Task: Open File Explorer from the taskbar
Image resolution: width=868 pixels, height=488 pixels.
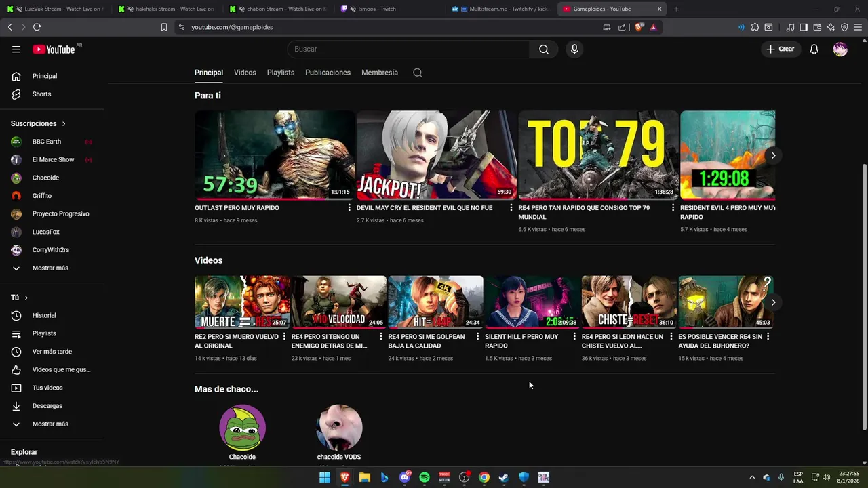Action: pos(365,477)
